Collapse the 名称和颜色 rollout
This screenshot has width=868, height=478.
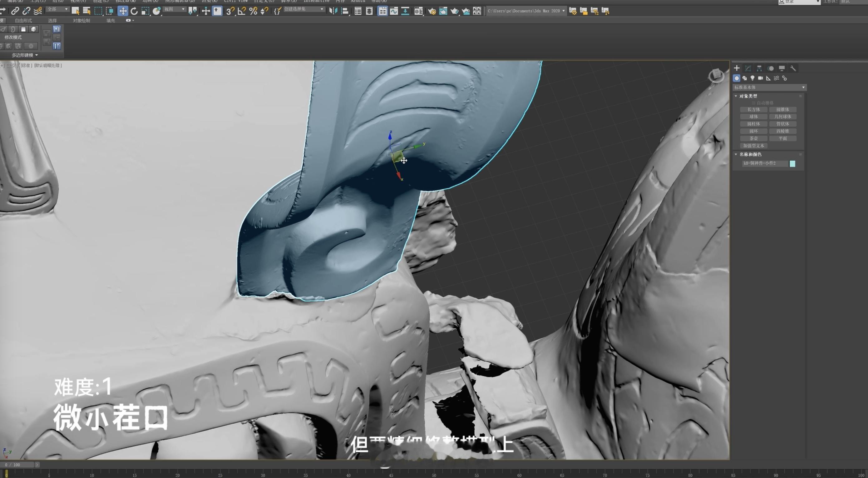[x=736, y=154]
